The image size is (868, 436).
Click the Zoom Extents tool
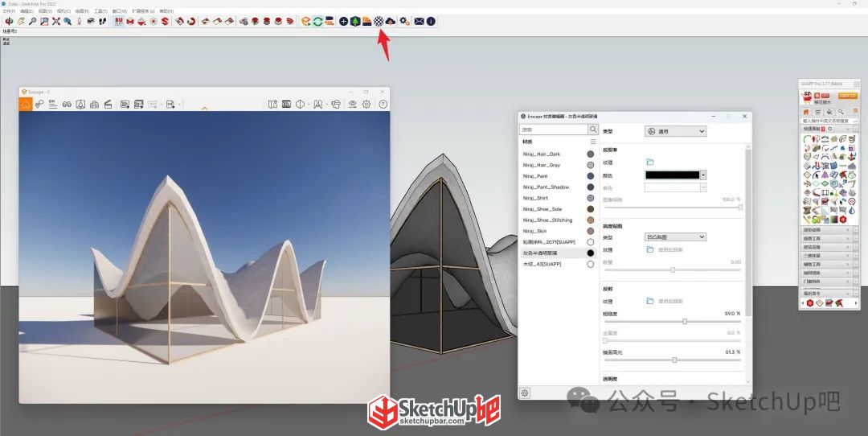point(56,21)
